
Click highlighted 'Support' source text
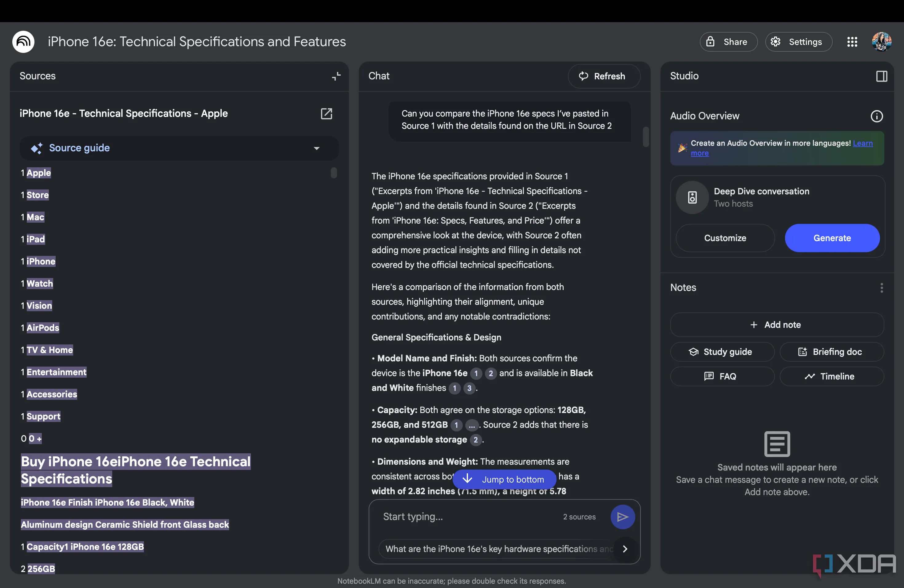43,416
